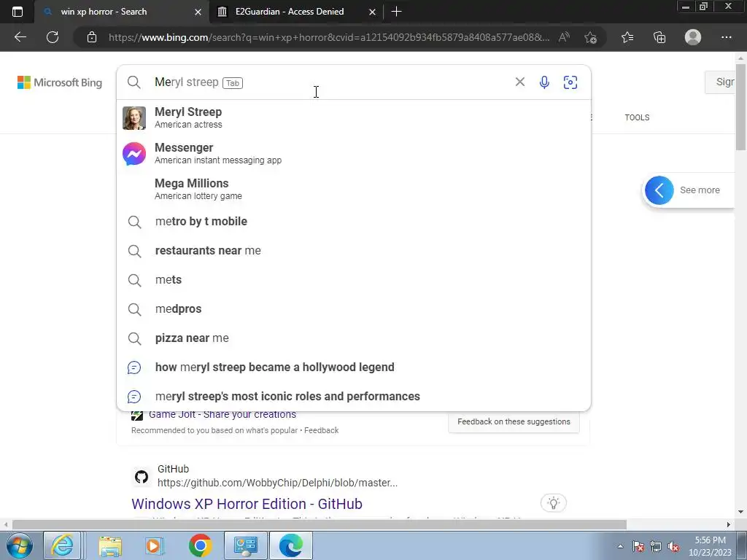This screenshot has height=560, width=747.
Task: Ask chat how meryl streep became legend
Action: coord(354,367)
